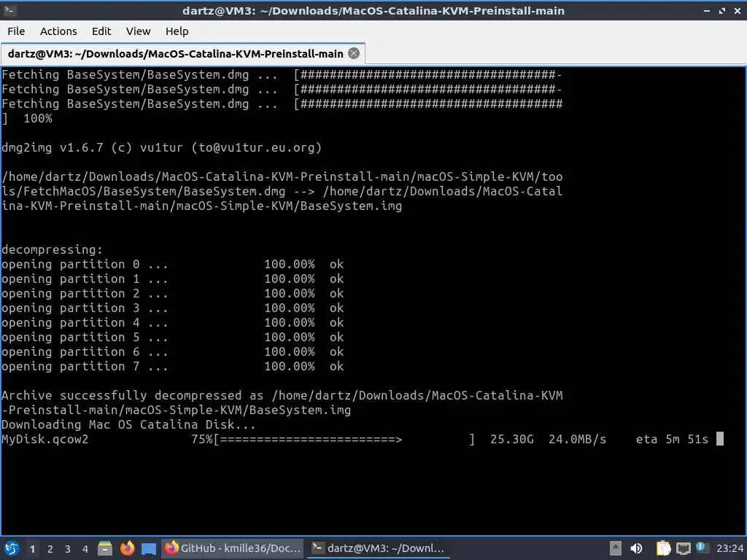The width and height of the screenshot is (747, 560).
Task: Click the 'opening partition 0' line
Action: (x=172, y=264)
